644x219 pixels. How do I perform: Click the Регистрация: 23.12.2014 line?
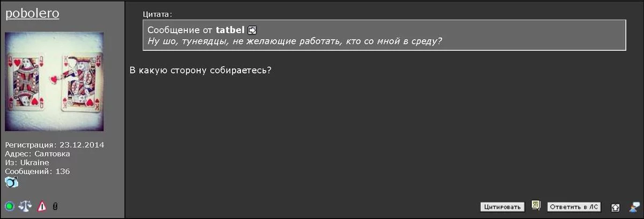click(54, 145)
